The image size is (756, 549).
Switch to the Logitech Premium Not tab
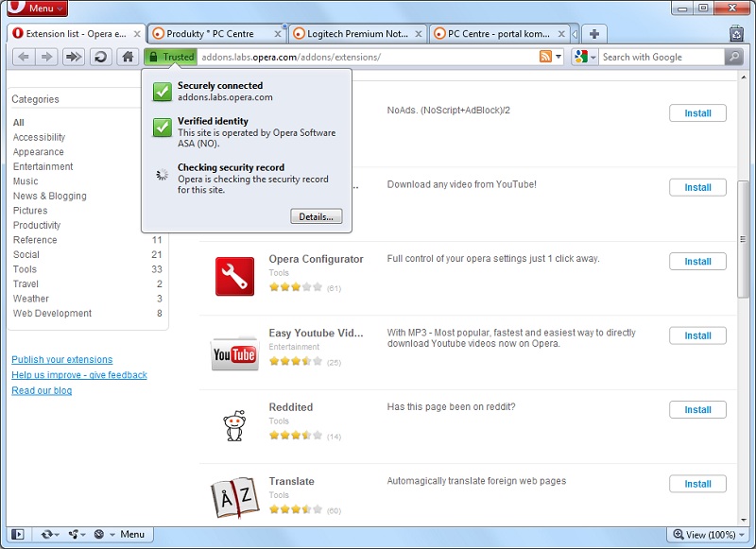tap(355, 31)
